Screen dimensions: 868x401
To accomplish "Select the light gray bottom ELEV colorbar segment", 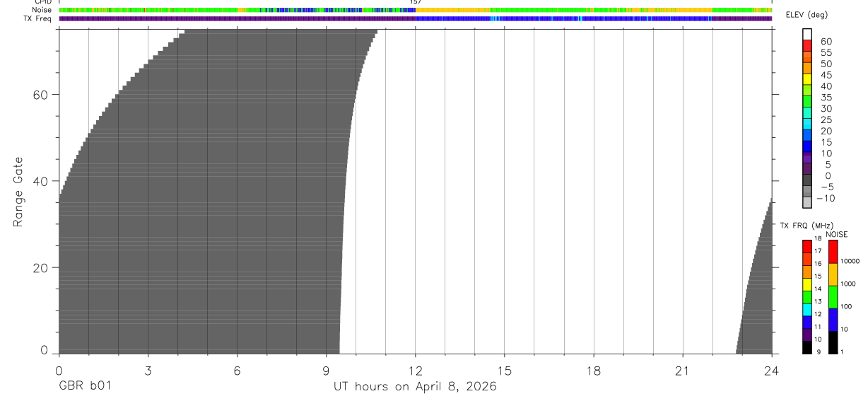I will (807, 203).
